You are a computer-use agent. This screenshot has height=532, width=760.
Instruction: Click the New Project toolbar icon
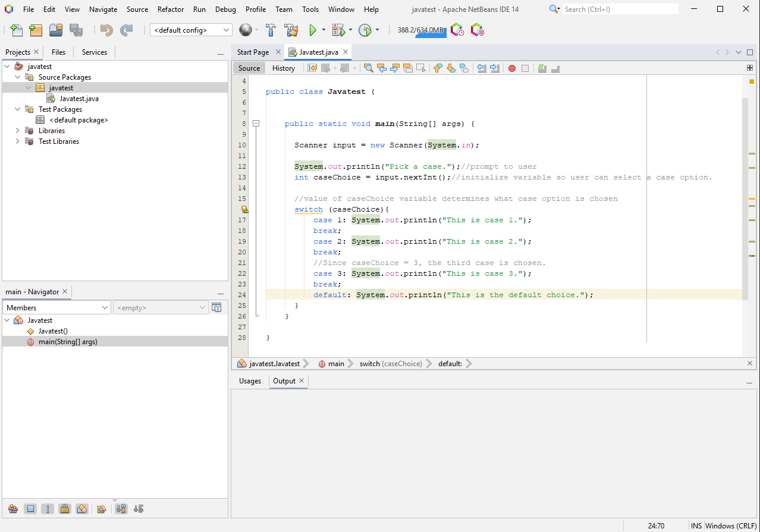pyautogui.click(x=36, y=30)
